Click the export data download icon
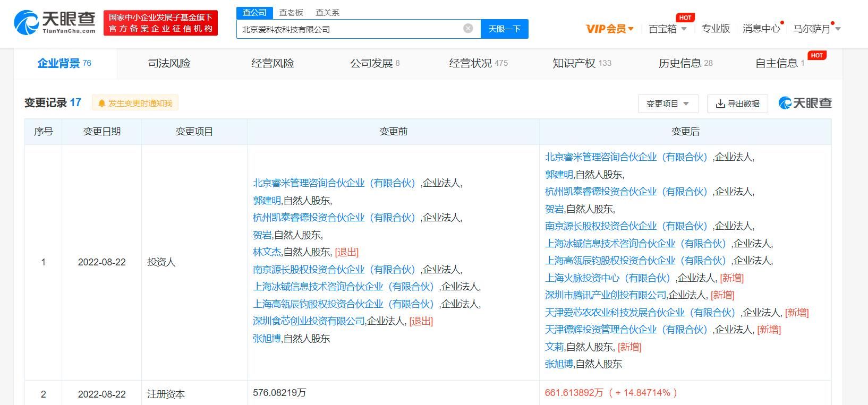868x405 pixels. pyautogui.click(x=720, y=104)
